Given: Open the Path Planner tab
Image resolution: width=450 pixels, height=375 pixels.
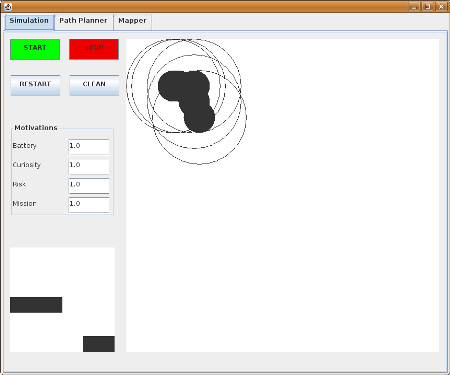Looking at the screenshot, I should point(83,22).
